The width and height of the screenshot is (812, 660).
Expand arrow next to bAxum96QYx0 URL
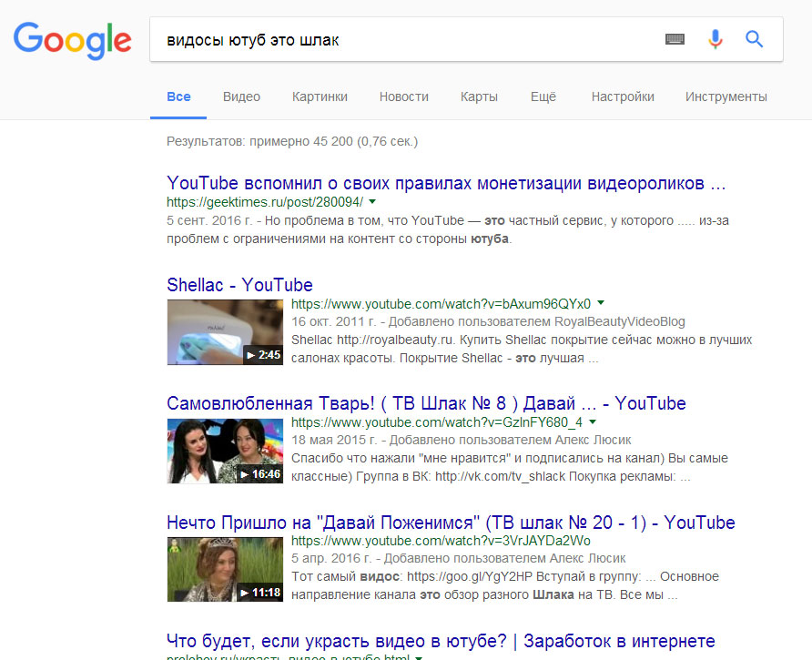point(601,303)
